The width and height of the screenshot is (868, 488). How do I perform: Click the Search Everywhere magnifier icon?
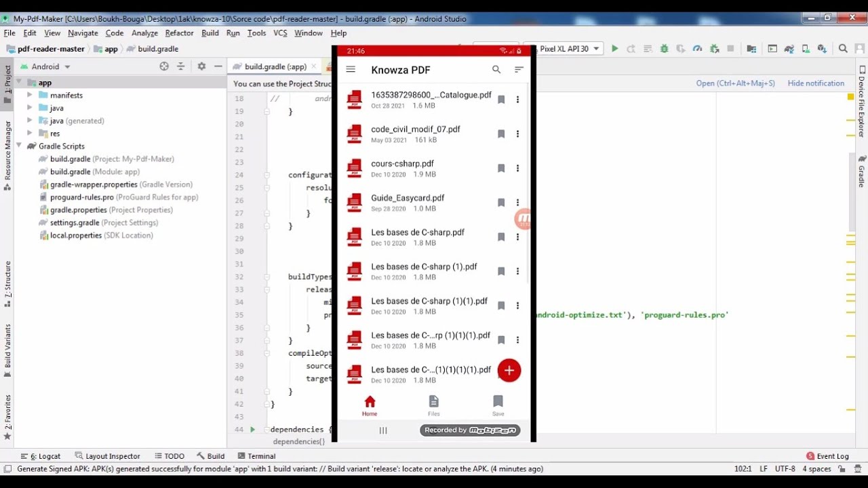[843, 49]
